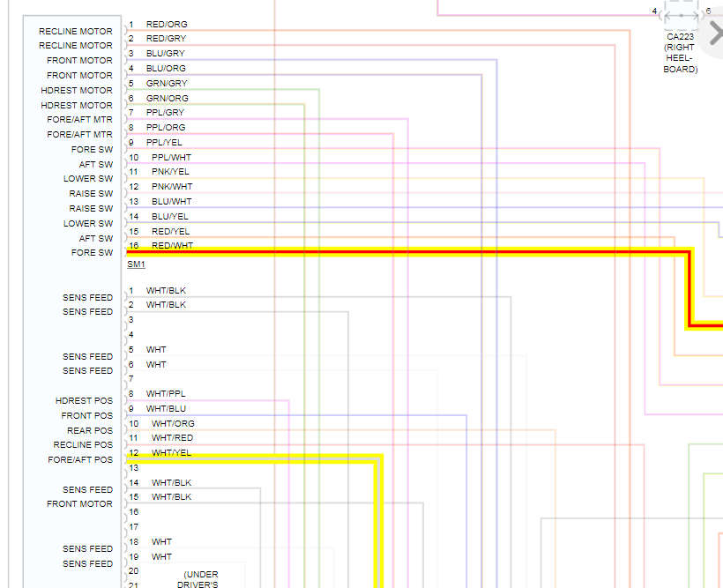The width and height of the screenshot is (723, 588).
Task: Click the GRN/ORG wire label
Action: coord(167,98)
